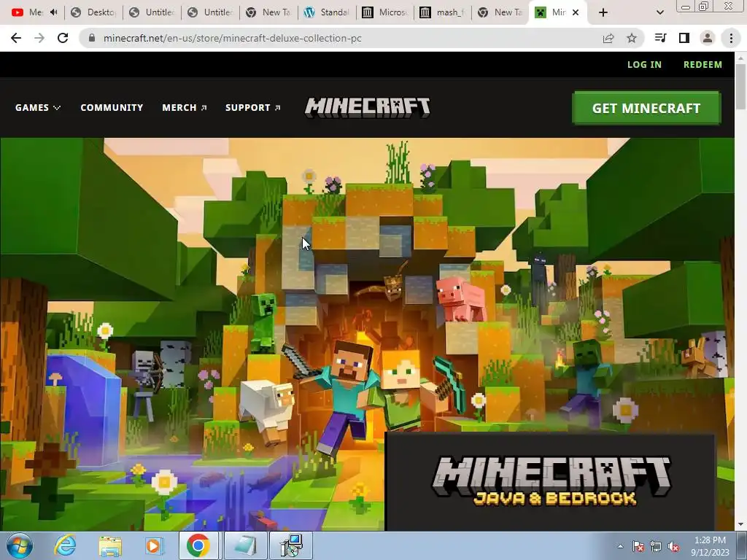This screenshot has height=560, width=747.
Task: Reload the Minecraft store page
Action: click(x=63, y=38)
